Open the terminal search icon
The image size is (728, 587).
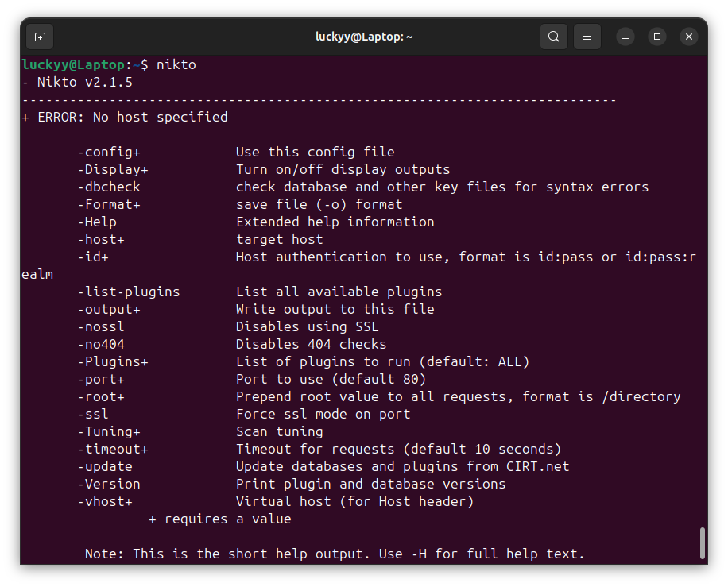click(x=554, y=37)
